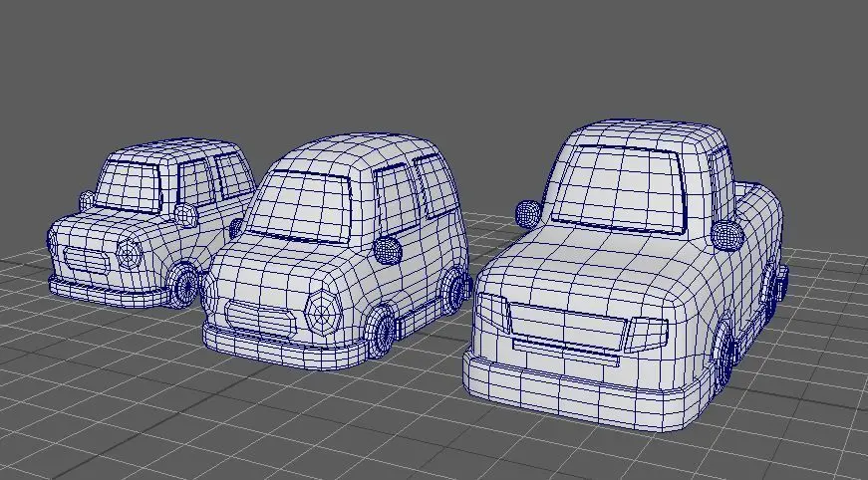Click the smallest car's front grille
Screen dimensions: 868x480
(87, 259)
